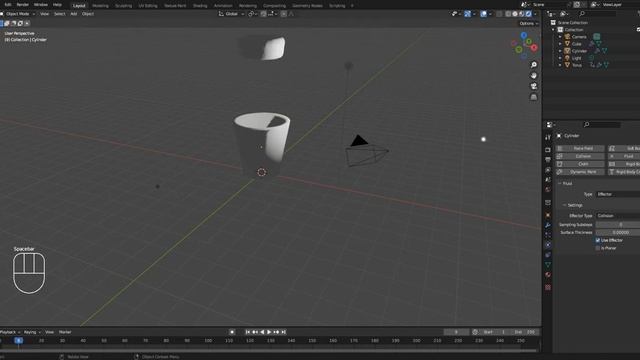The width and height of the screenshot is (640, 360).
Task: Expand the Cube row in outliner
Action: coord(560,44)
